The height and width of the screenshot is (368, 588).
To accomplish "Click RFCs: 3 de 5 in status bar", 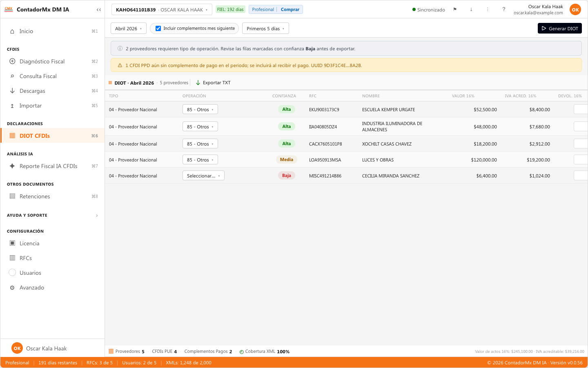I will click(x=100, y=363).
